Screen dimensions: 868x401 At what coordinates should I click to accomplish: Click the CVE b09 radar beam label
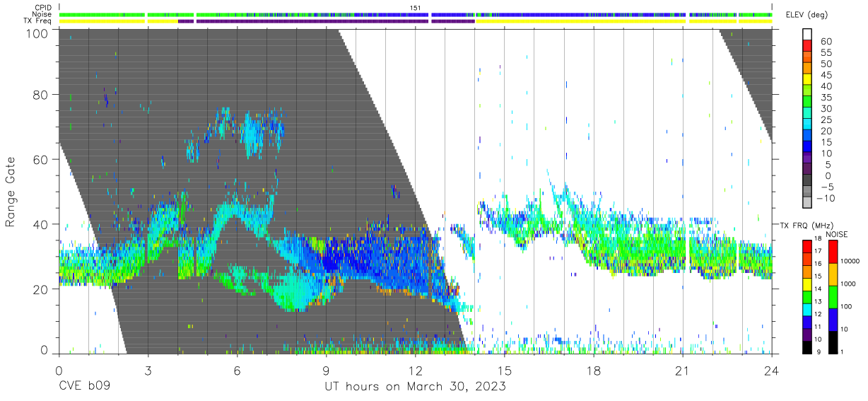click(84, 387)
